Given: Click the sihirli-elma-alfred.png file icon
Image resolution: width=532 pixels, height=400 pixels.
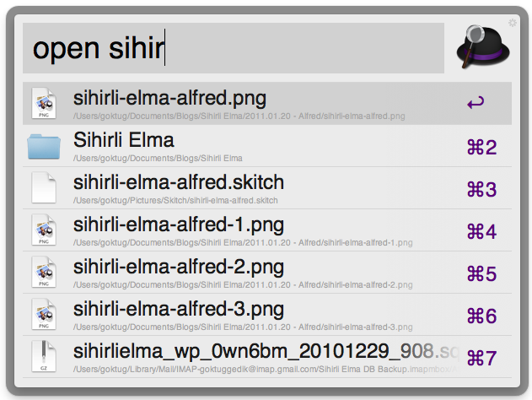Looking at the screenshot, I should tap(44, 104).
